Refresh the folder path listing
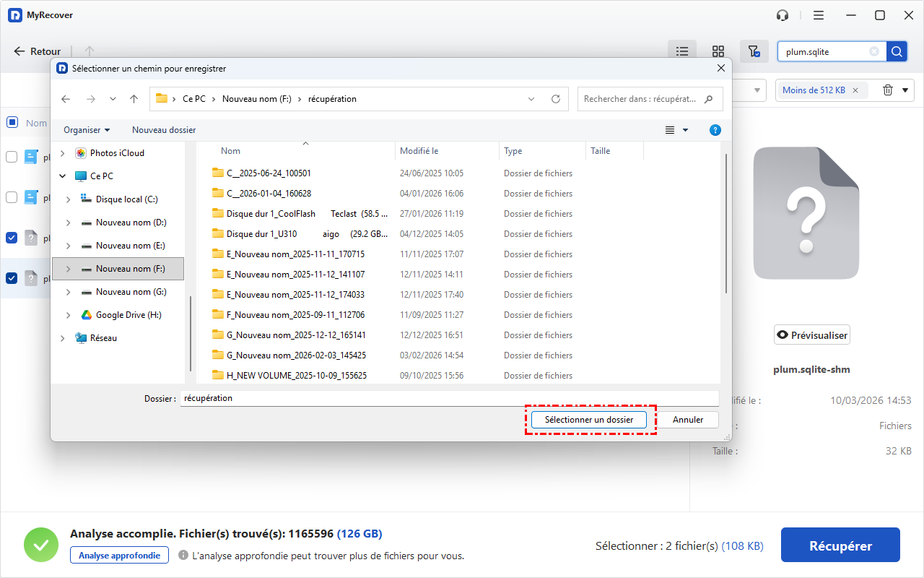The width and height of the screenshot is (924, 578). (x=555, y=99)
